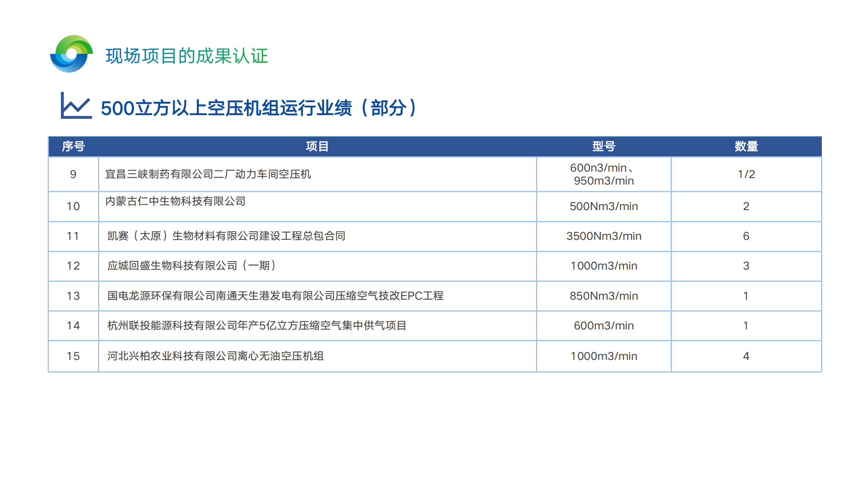The width and height of the screenshot is (868, 488).
Task: Select project 凯赛（太原）生物材料有限公司建设工程总包合同
Action: tap(226, 236)
